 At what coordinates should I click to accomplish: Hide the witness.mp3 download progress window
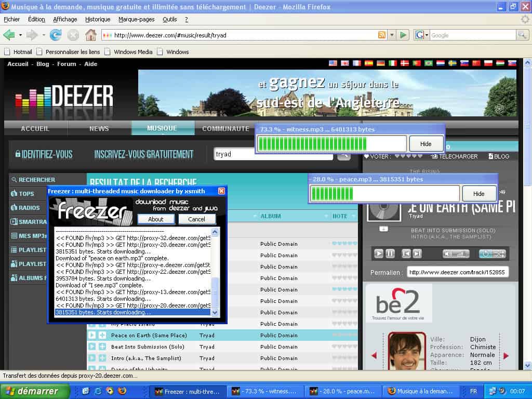425,144
